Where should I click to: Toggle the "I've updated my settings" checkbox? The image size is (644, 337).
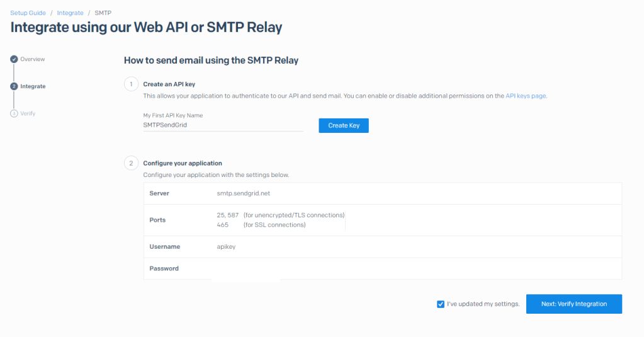(441, 304)
